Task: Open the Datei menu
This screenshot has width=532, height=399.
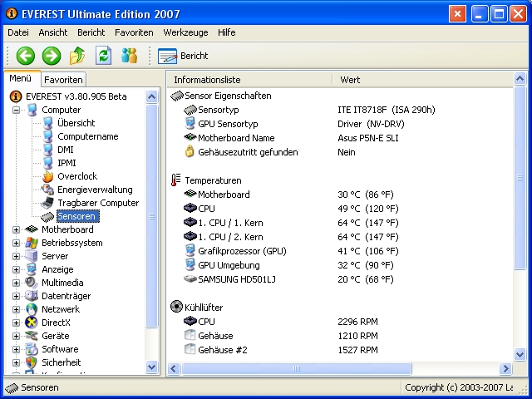Action: (x=18, y=32)
